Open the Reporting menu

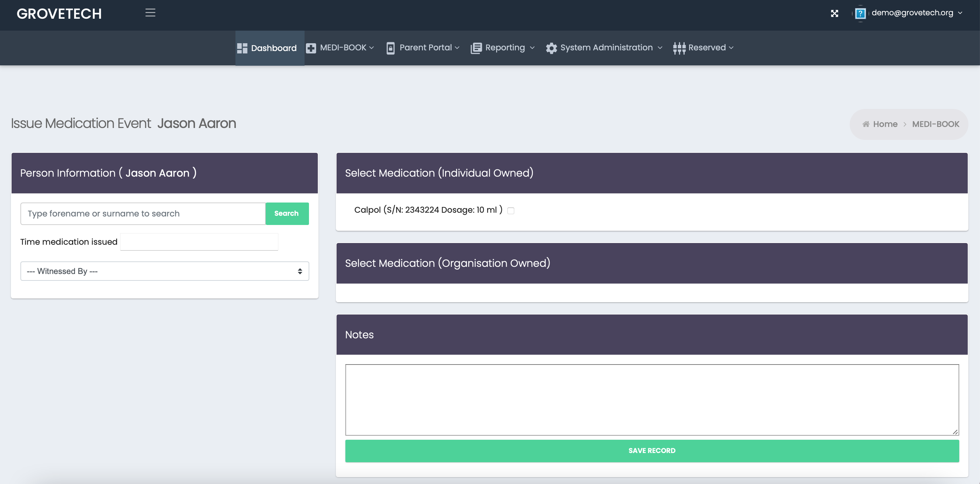pyautogui.click(x=503, y=48)
